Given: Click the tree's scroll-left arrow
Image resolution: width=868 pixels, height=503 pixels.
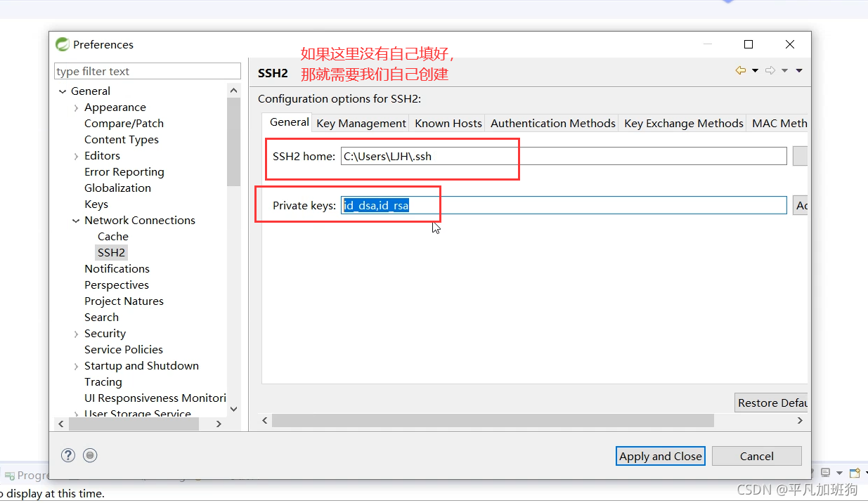Looking at the screenshot, I should [61, 424].
